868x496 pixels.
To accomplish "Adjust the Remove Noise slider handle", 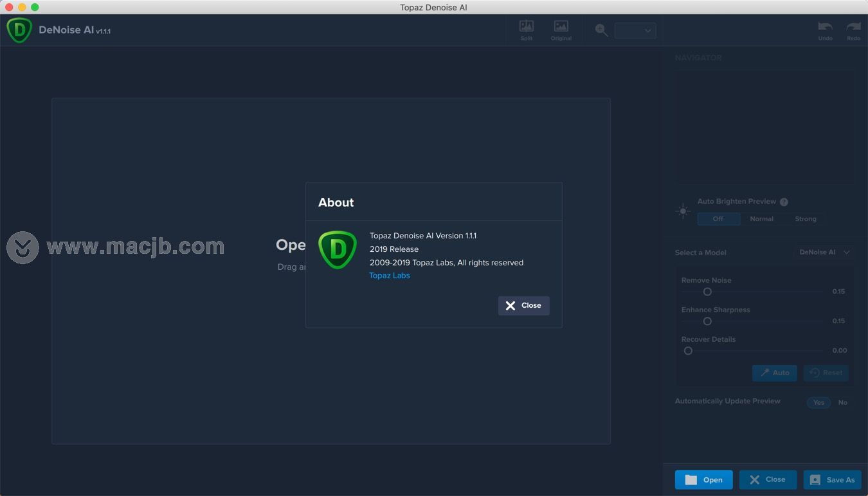I will (x=707, y=292).
